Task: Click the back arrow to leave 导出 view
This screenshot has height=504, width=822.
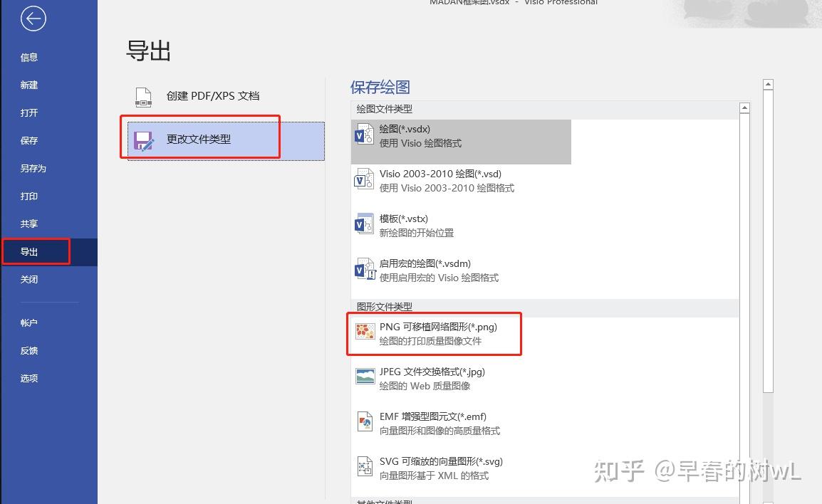Action: tap(33, 19)
